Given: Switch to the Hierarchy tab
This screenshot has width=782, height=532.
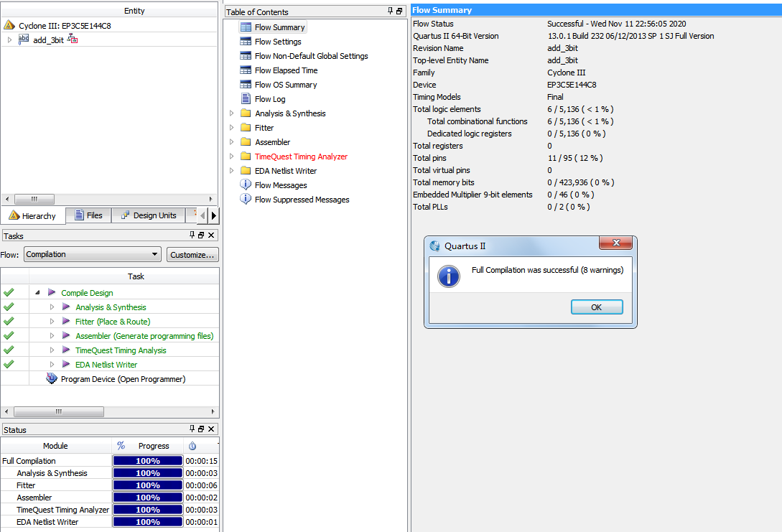Looking at the screenshot, I should click(33, 215).
